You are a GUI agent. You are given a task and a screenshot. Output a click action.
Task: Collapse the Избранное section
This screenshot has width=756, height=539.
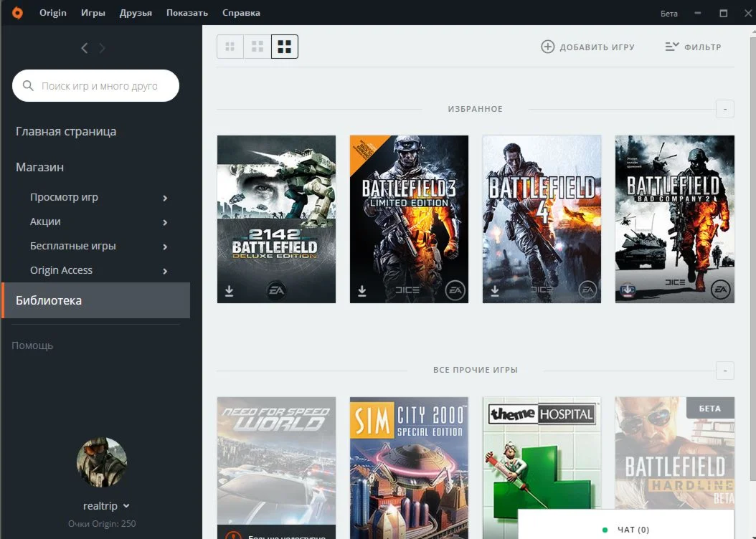[x=724, y=109]
